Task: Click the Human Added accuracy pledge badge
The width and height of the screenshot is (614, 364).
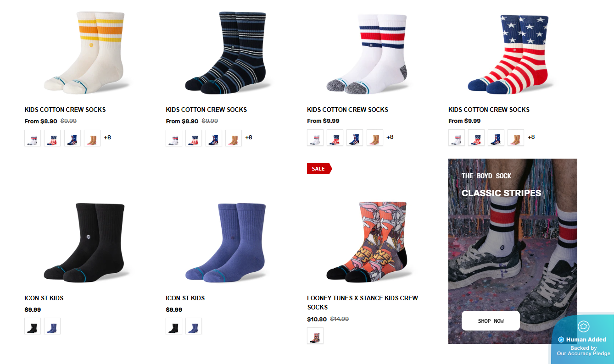Action: pyautogui.click(x=583, y=340)
